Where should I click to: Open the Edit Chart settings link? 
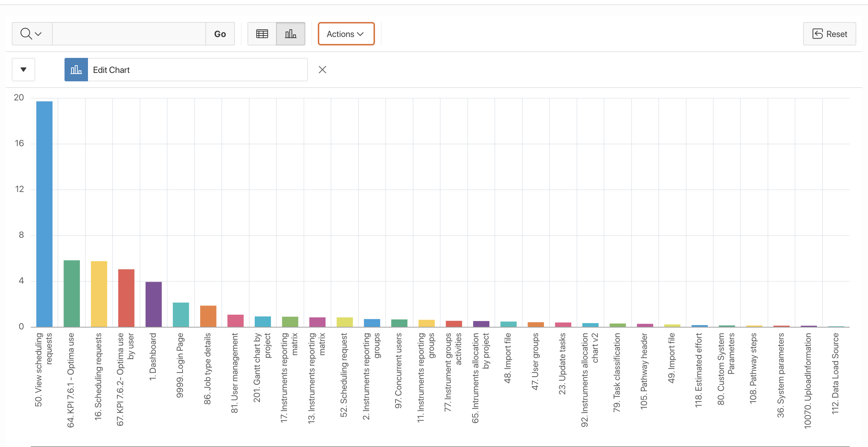tap(111, 70)
